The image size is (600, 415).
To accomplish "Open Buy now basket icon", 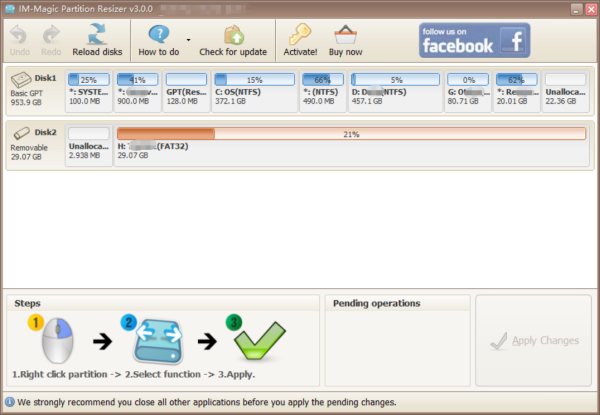I will coord(346,35).
